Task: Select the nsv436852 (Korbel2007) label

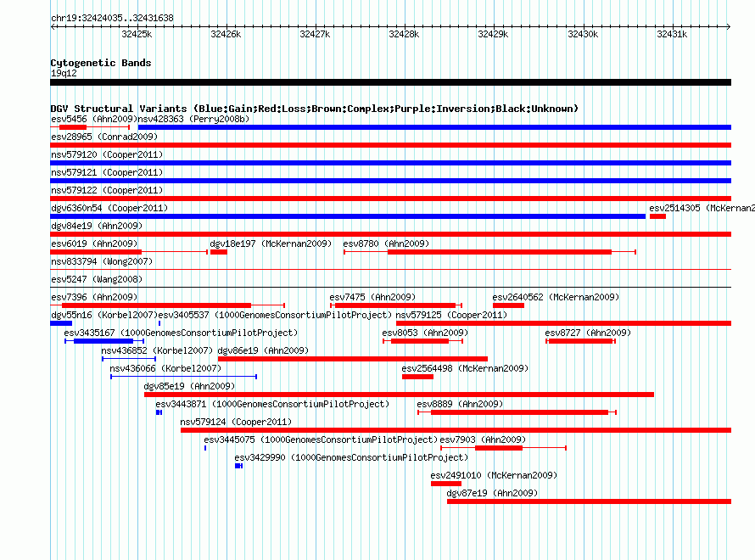Action: [x=157, y=350]
